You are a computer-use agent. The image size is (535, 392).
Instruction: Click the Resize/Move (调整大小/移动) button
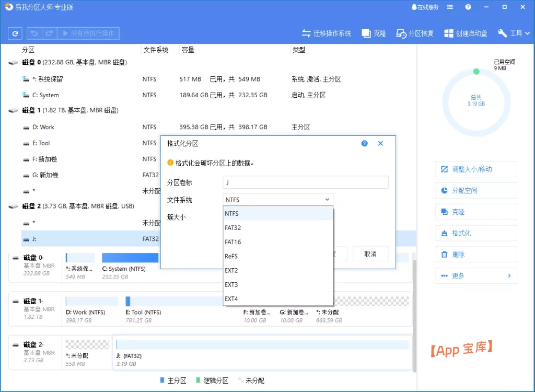tap(475, 169)
